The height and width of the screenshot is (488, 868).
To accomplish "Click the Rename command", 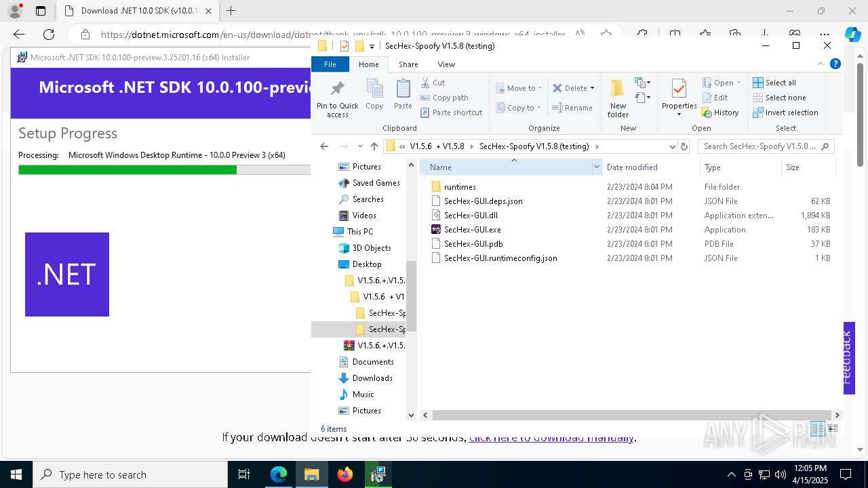I will (572, 108).
